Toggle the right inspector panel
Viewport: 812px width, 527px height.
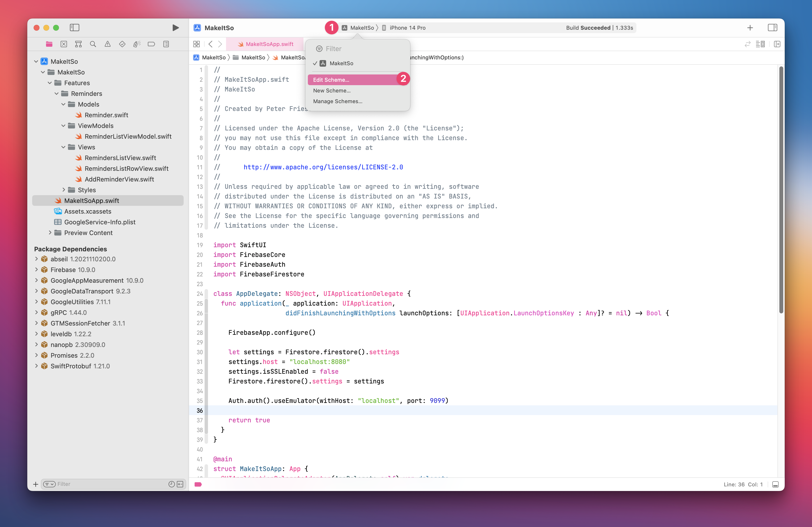pyautogui.click(x=773, y=27)
